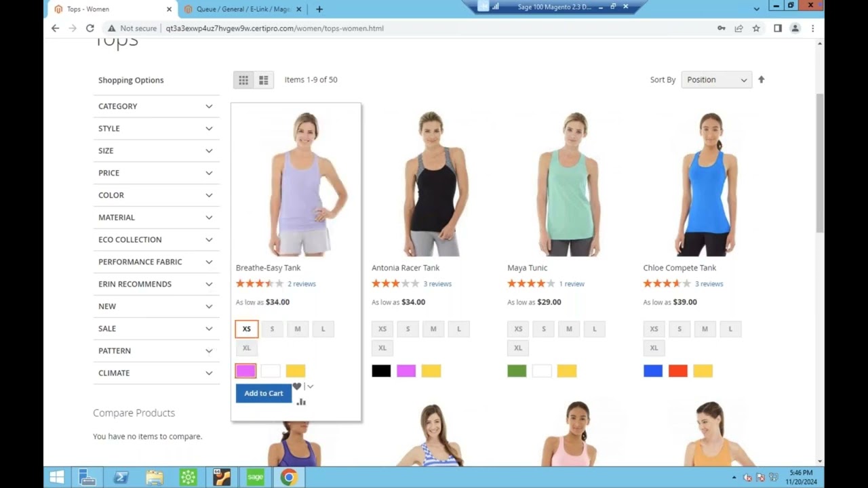Select size M for Breathe-Easy Tank

[298, 329]
